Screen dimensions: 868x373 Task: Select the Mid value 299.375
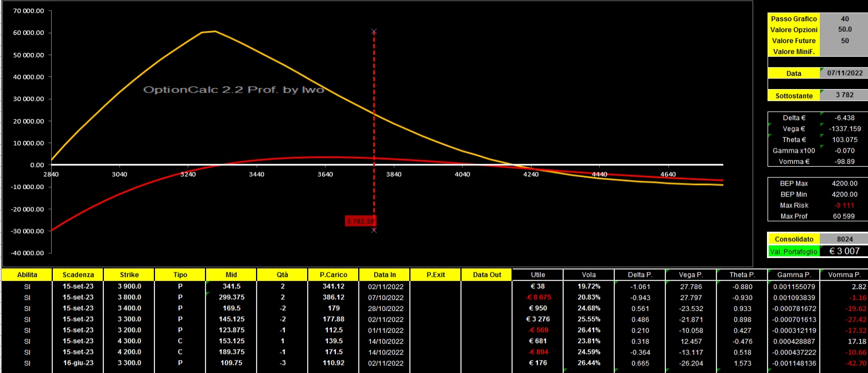coord(231,297)
